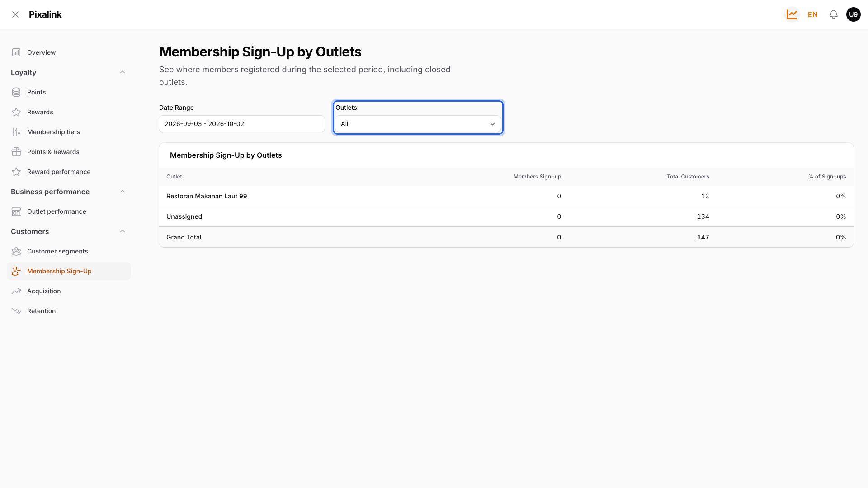Navigate to Outlet performance
The width and height of the screenshot is (868, 488).
69,211
